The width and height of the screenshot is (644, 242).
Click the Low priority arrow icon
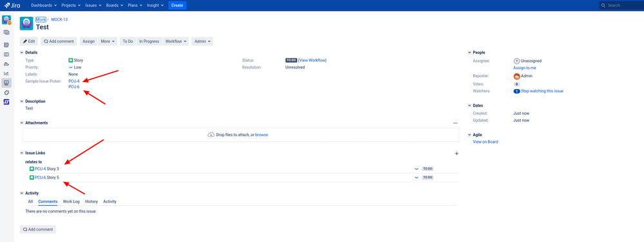(x=71, y=67)
